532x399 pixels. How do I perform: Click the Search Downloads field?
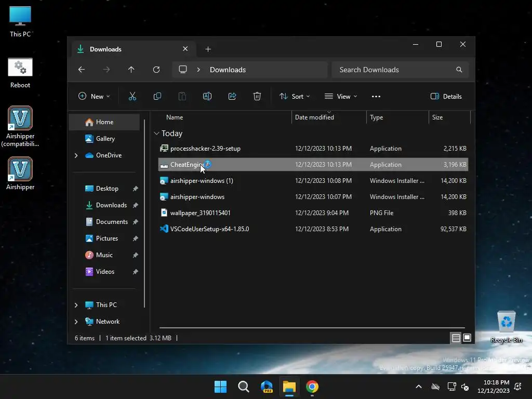click(x=400, y=70)
